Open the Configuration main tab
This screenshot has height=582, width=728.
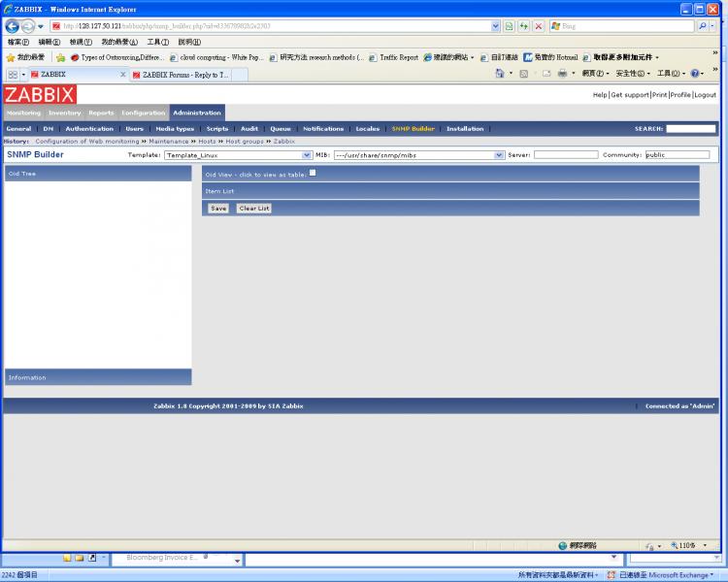coord(144,113)
